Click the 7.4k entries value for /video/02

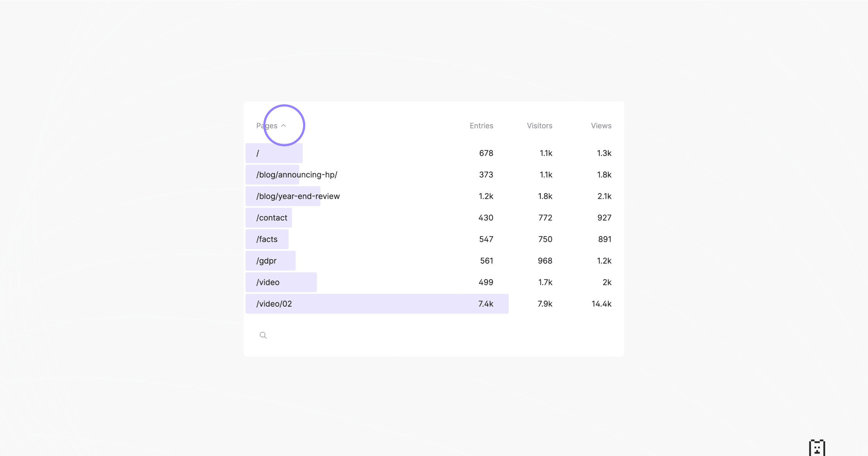coord(485,304)
